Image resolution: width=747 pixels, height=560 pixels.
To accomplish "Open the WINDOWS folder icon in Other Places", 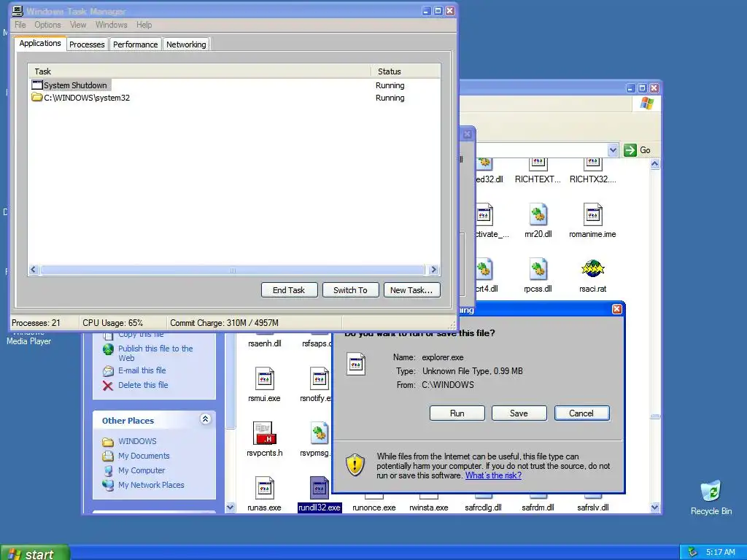I will tap(108, 441).
